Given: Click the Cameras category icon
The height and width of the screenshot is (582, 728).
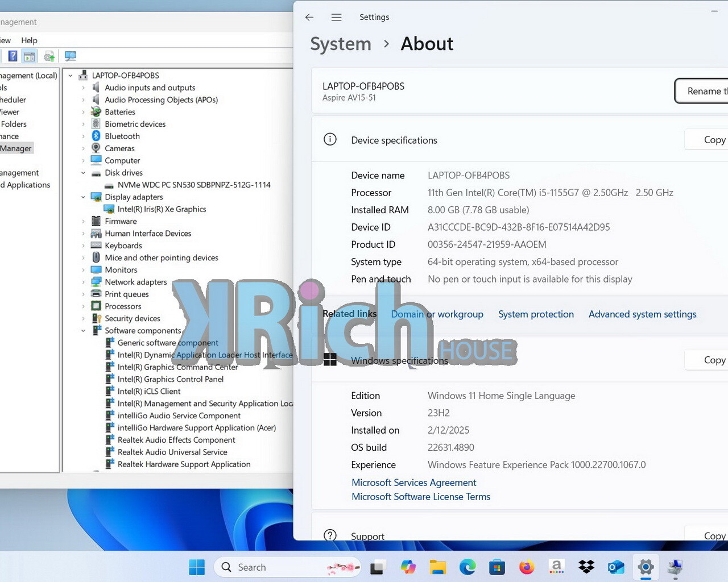Looking at the screenshot, I should tap(96, 148).
